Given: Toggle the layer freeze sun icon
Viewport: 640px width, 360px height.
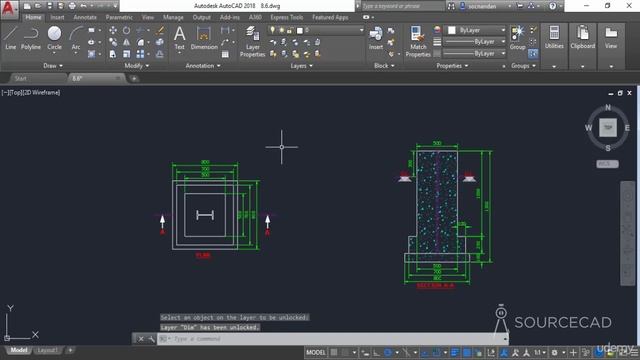Looking at the screenshot, I should [x=281, y=30].
